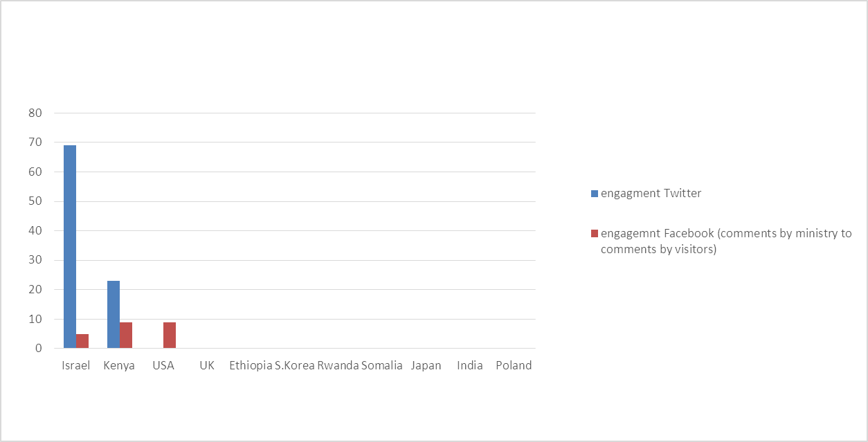Click the USA red Facebook bar
868x442 pixels.
click(170, 335)
